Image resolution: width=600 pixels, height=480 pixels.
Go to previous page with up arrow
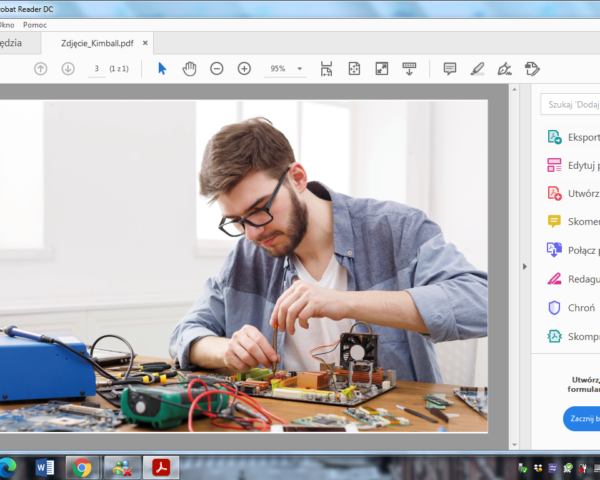[41, 69]
